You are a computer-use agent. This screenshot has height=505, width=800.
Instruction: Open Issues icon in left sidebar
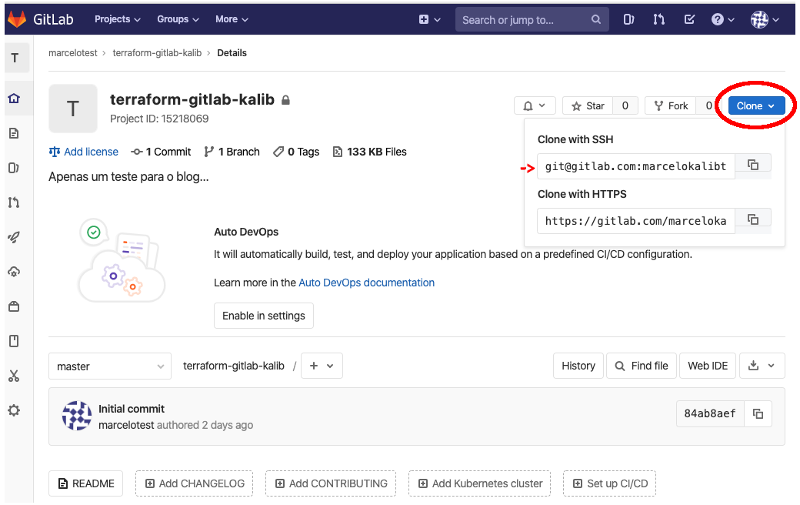tap(14, 168)
